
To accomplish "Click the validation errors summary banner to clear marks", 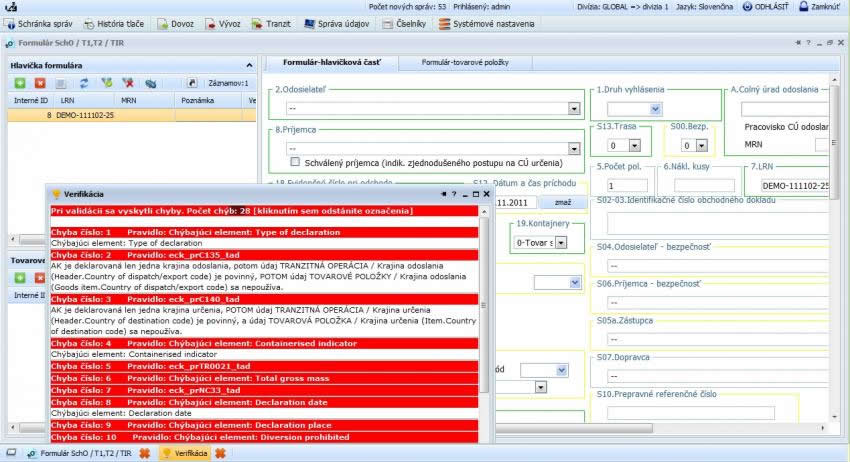I will tap(264, 211).
